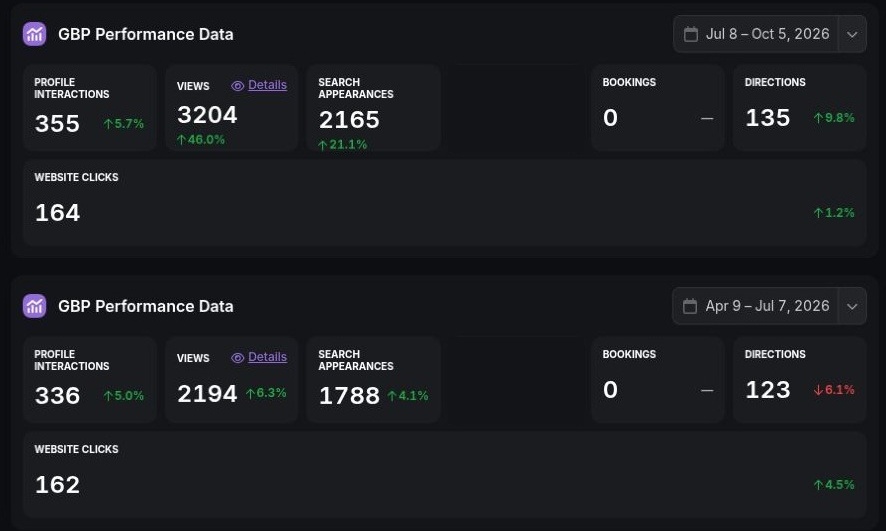The width and height of the screenshot is (886, 531).
Task: Open the Apr 9 – Jul 7, 2026 date picker
Action: [x=755, y=306]
